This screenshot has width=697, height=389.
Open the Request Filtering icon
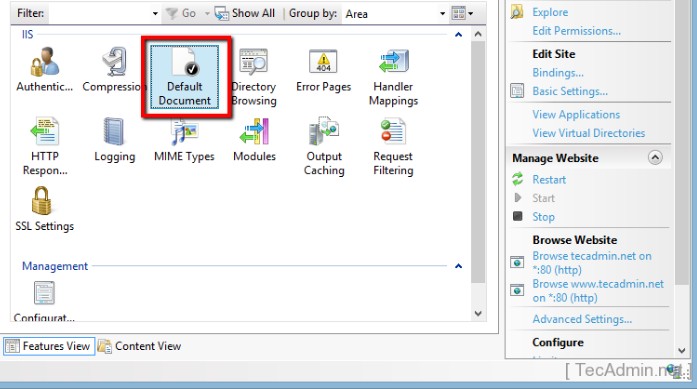[393, 131]
